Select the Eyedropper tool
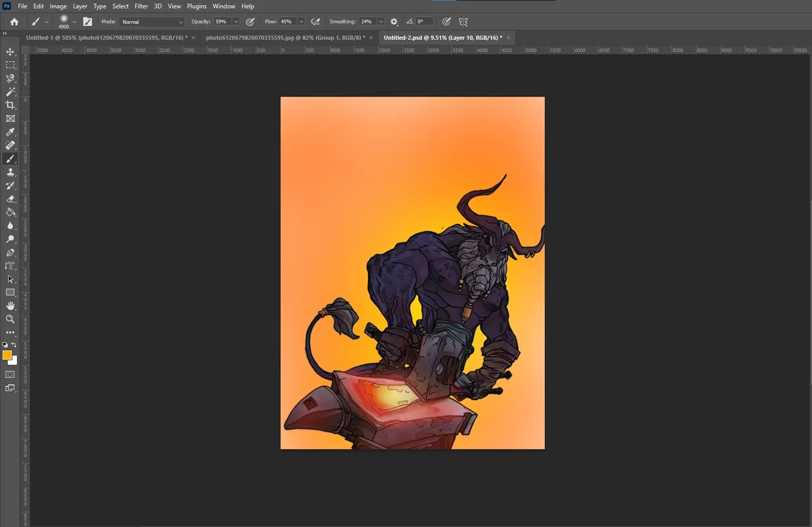 (10, 132)
